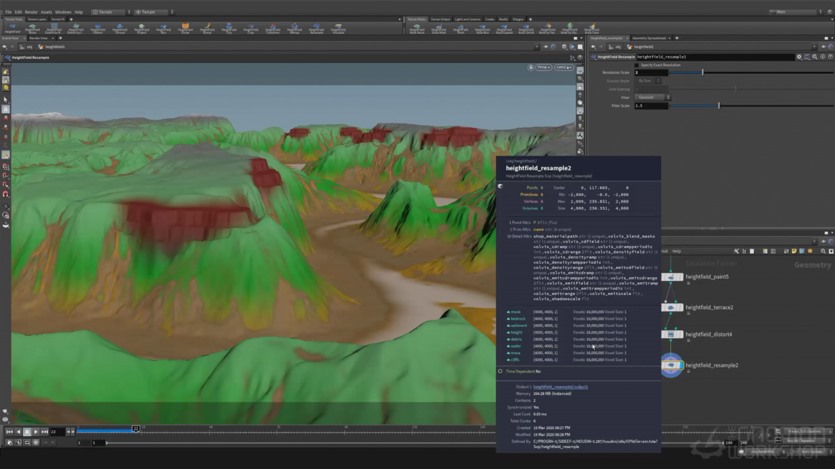Click the back arrow in Scene View path bar
Screen dimensions: 835x469
5,47
